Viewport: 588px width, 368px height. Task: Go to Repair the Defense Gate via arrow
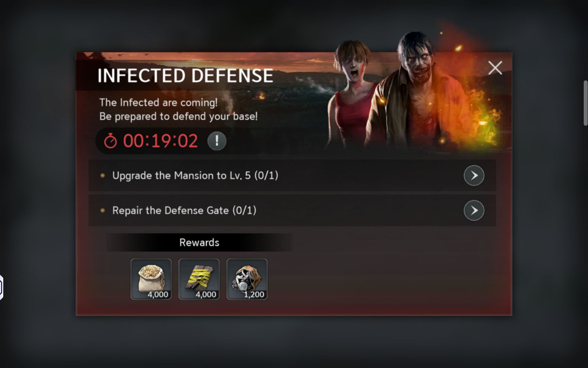[x=474, y=210]
